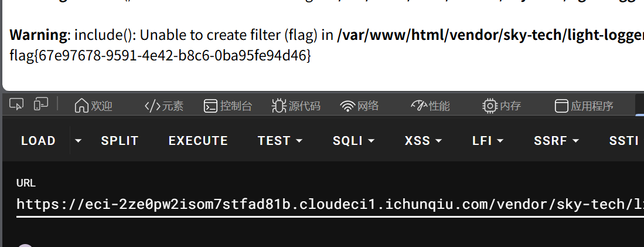
Task: Expand the arrow next to LOAD
Action: coord(78,141)
